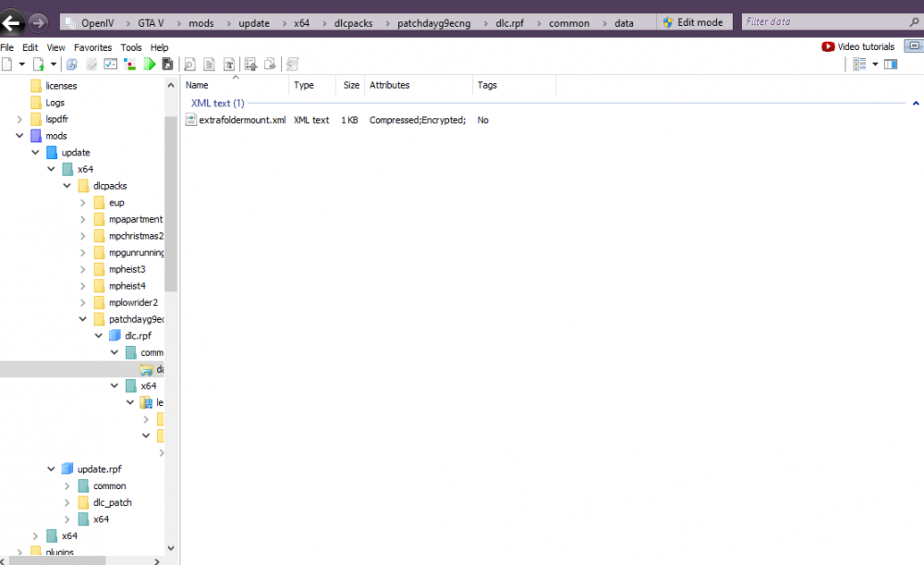Image resolution: width=924 pixels, height=565 pixels.
Task: Expand the mpheist3 folder node
Action: coord(83,269)
